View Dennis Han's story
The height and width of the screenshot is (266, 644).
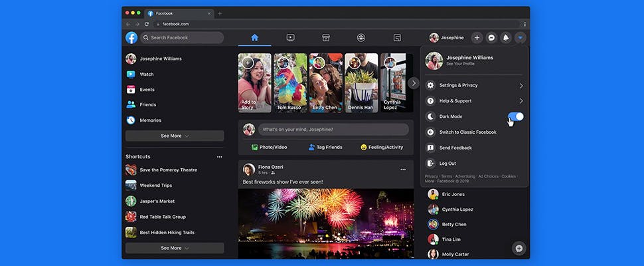tap(361, 83)
